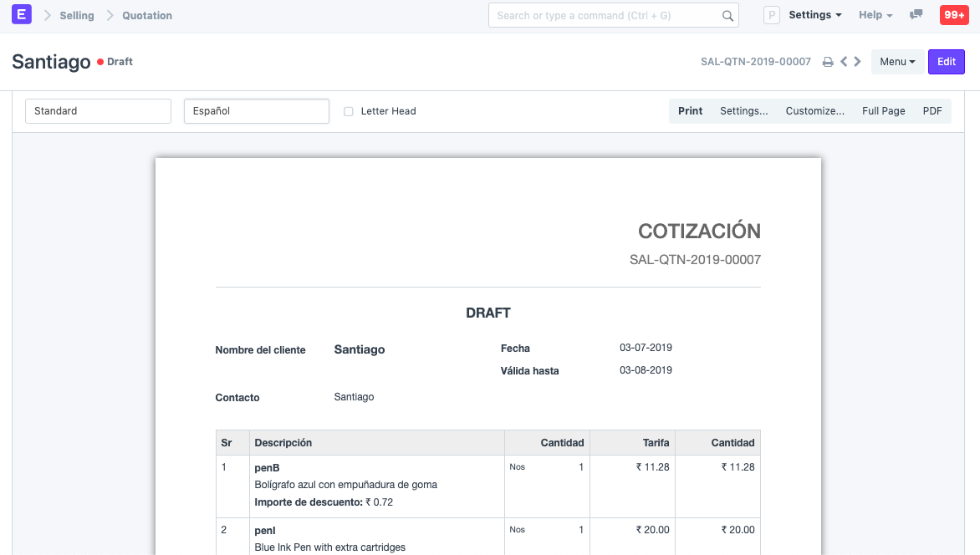Image resolution: width=980 pixels, height=555 pixels.
Task: Navigate to Selling breadcrumb
Action: coord(77,15)
